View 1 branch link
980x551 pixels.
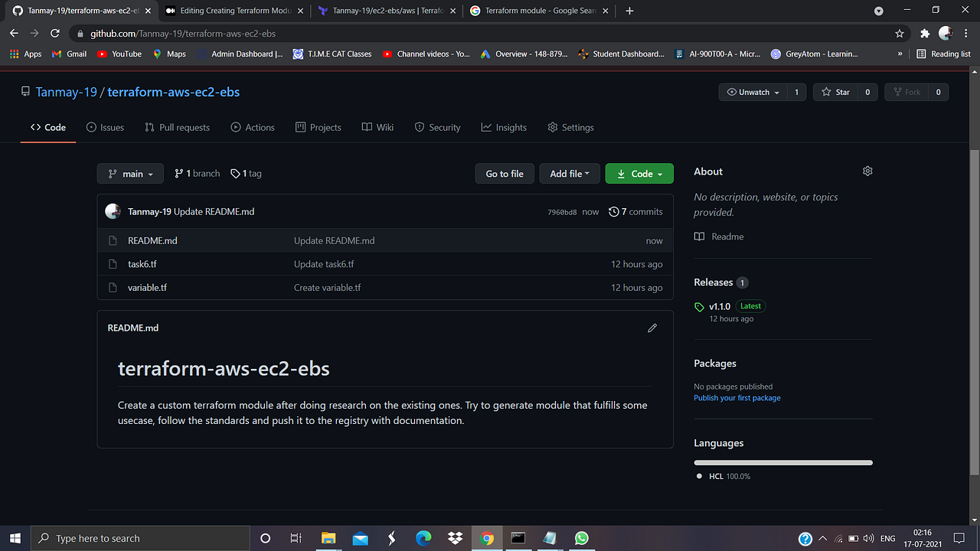click(197, 174)
